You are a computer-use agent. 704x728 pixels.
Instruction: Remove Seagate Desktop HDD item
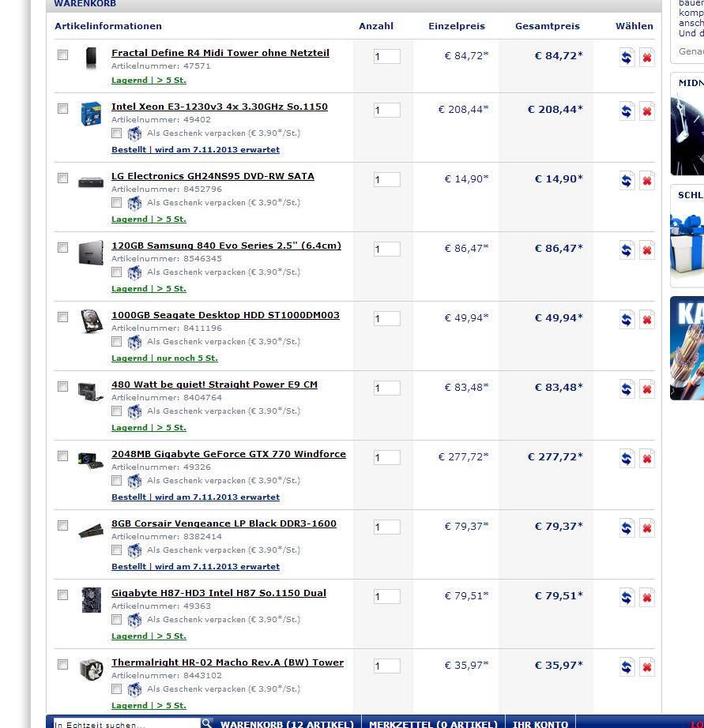[x=647, y=320]
